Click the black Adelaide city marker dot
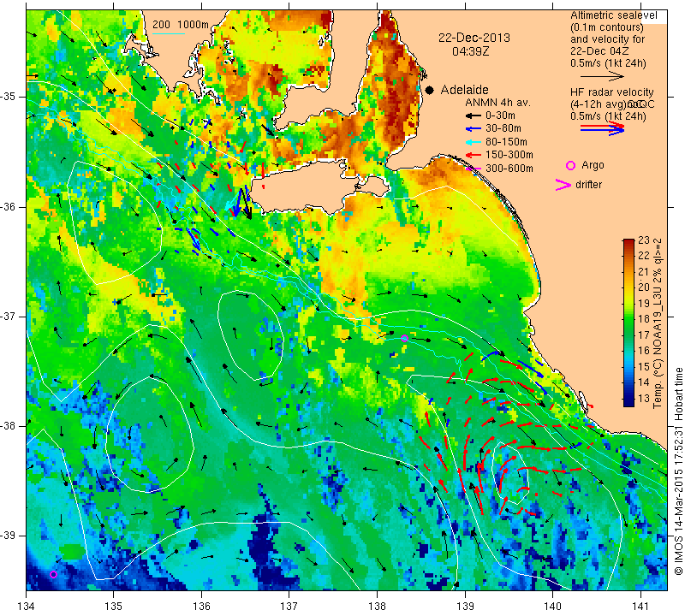The height and width of the screenshot is (616, 685). 430,90
